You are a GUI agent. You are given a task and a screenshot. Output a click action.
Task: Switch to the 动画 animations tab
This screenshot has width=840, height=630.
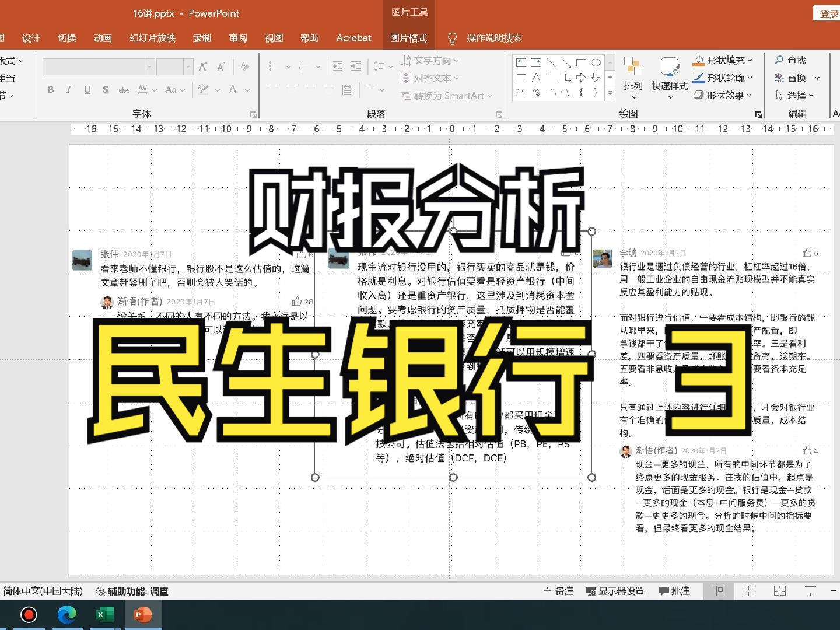[103, 38]
